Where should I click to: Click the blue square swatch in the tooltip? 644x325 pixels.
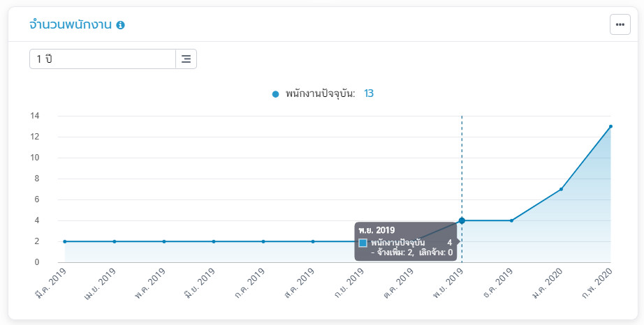pyautogui.click(x=363, y=243)
